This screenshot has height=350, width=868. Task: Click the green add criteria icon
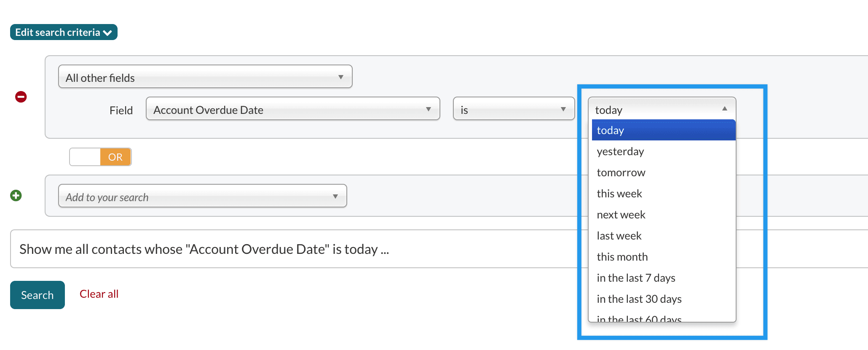click(x=16, y=196)
